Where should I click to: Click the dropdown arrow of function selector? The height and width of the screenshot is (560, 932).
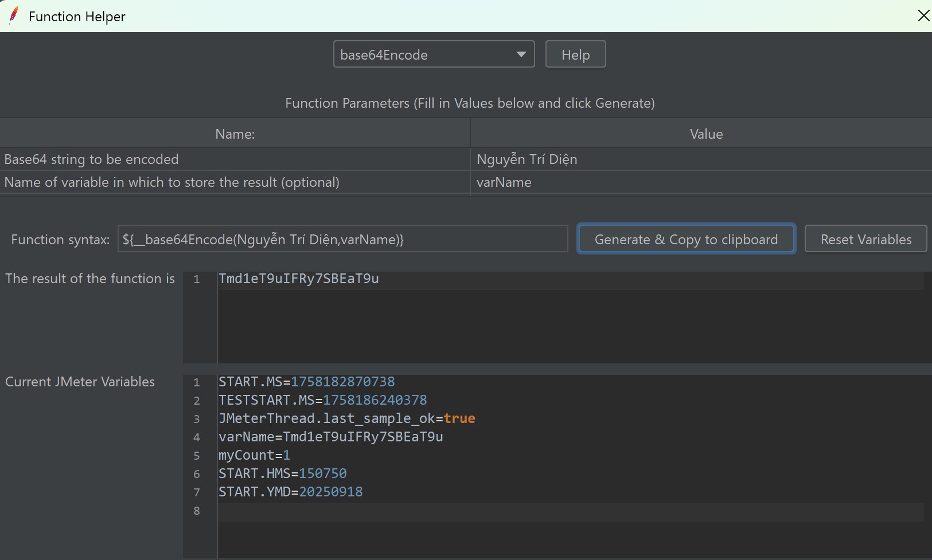(521, 54)
